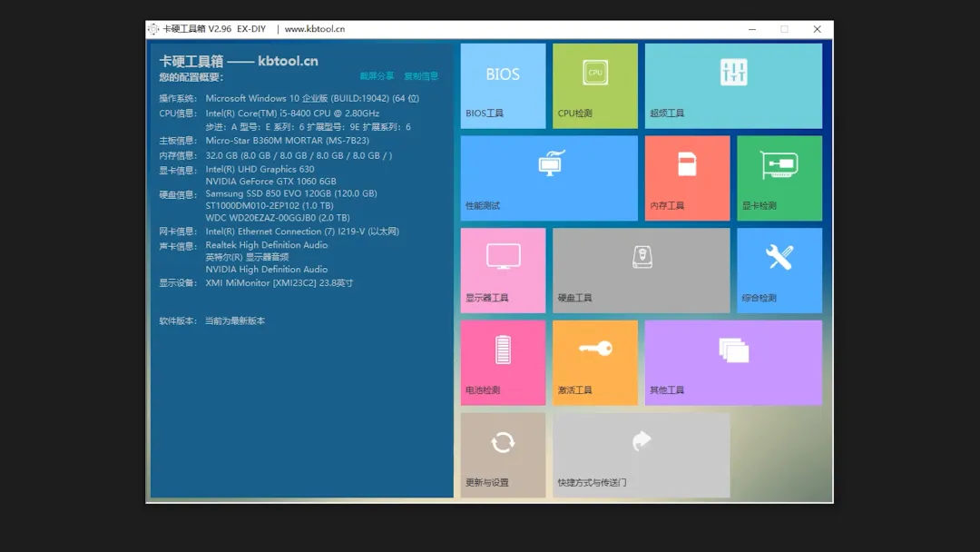980x552 pixels.
Task: Launch 激活工具 (activation tools)
Action: point(594,361)
